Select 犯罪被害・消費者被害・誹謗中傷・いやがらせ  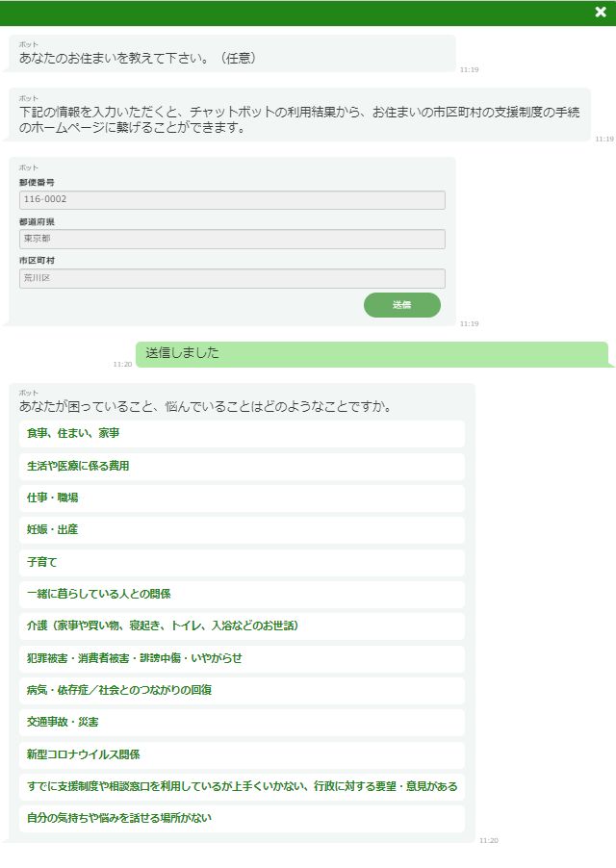pos(242,659)
